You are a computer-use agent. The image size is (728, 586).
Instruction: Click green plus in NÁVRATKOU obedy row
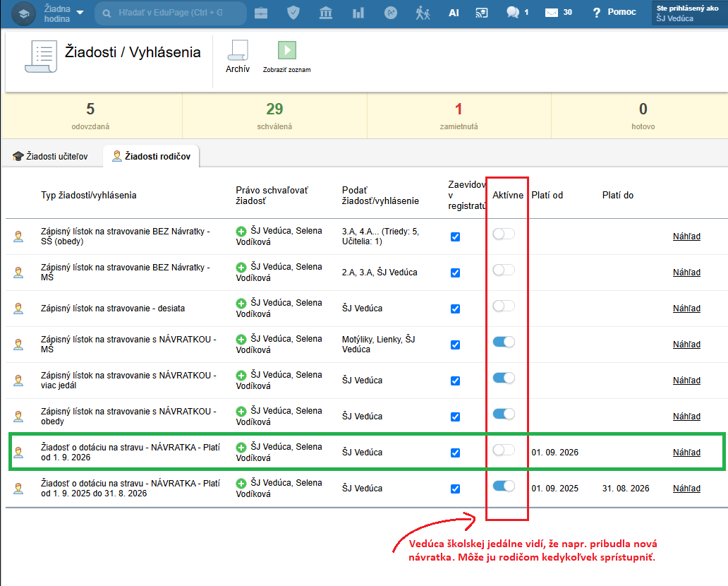pyautogui.click(x=241, y=412)
